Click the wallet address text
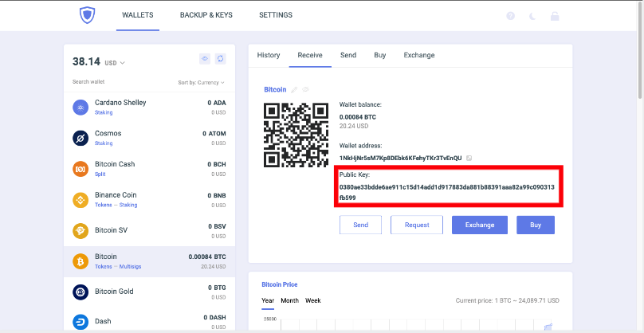 coord(400,158)
